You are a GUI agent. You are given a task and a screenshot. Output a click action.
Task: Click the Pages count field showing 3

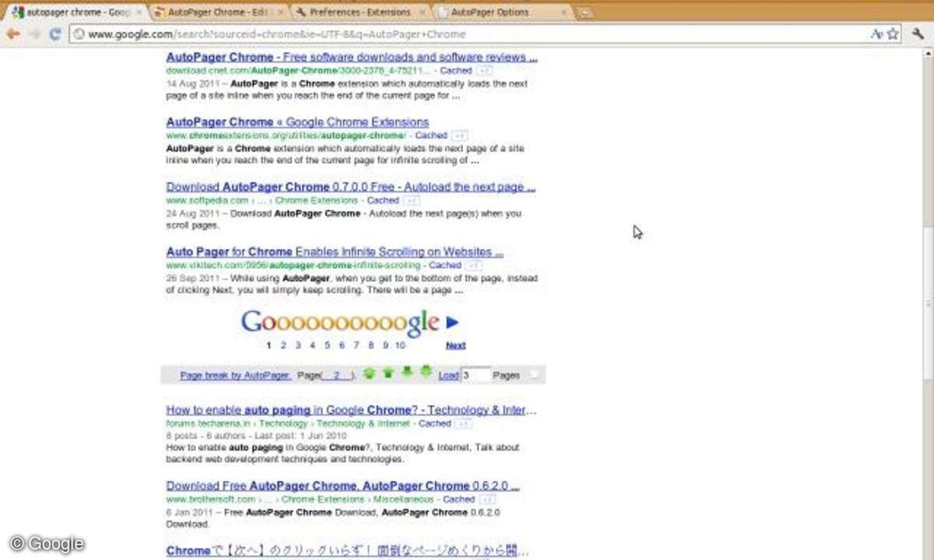pyautogui.click(x=476, y=375)
